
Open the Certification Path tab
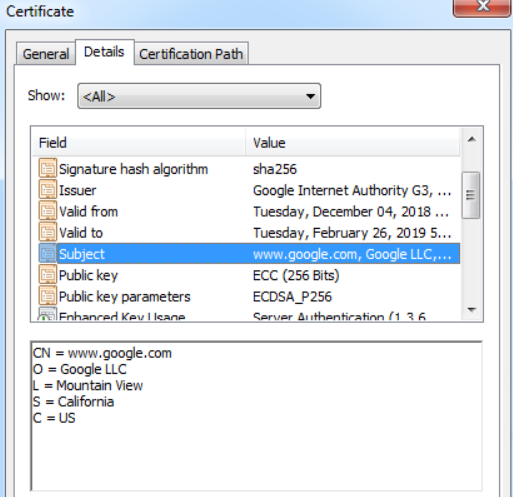(191, 54)
